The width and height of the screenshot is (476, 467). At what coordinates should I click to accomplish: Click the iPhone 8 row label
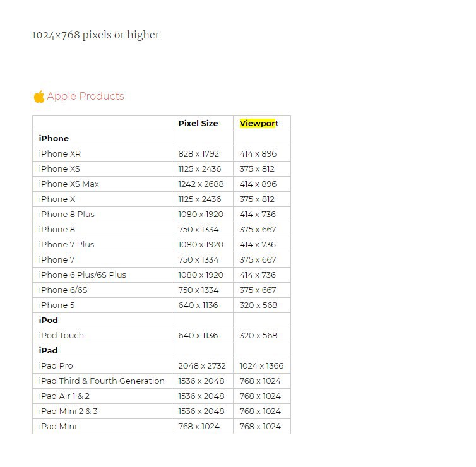coord(57,230)
